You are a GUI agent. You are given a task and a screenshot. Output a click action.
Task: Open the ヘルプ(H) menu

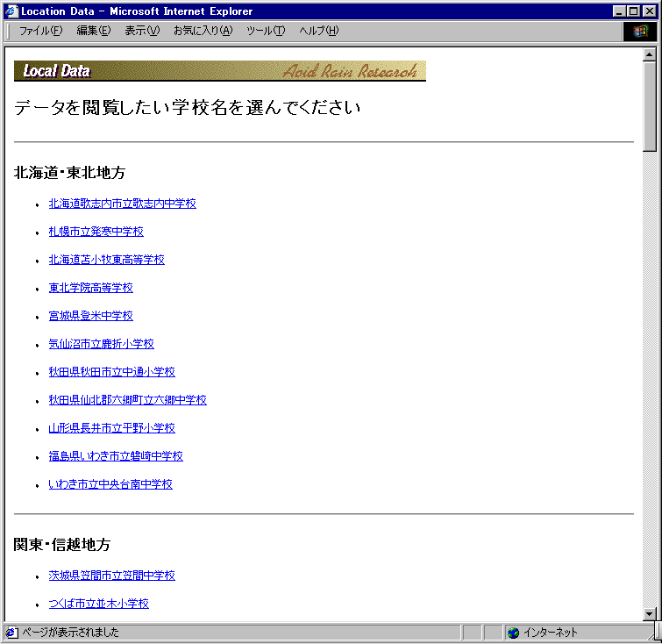(319, 31)
